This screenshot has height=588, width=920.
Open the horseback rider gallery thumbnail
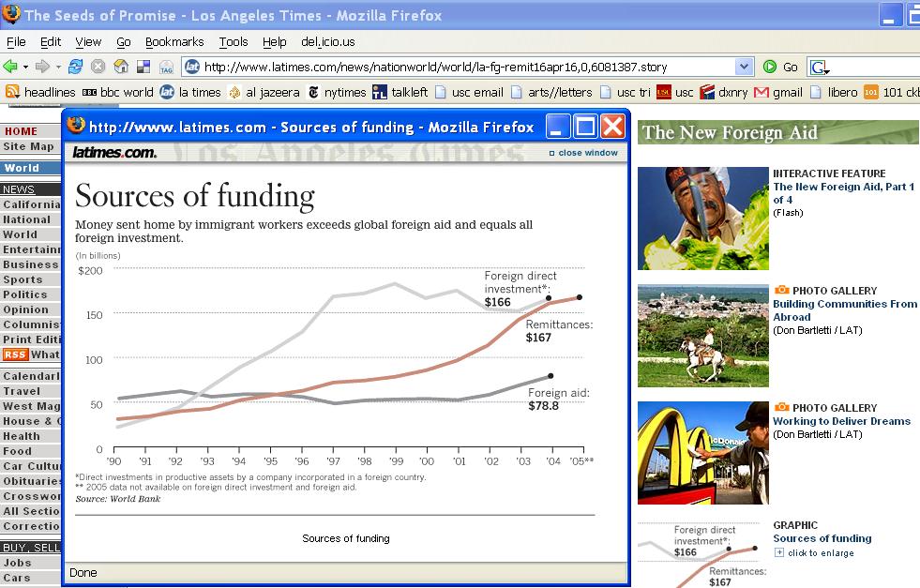pyautogui.click(x=703, y=336)
